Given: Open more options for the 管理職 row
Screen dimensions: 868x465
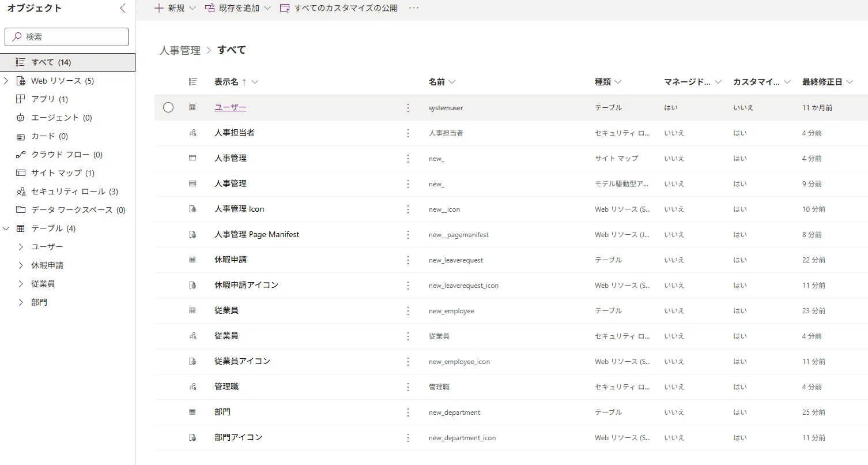Looking at the screenshot, I should coord(408,387).
